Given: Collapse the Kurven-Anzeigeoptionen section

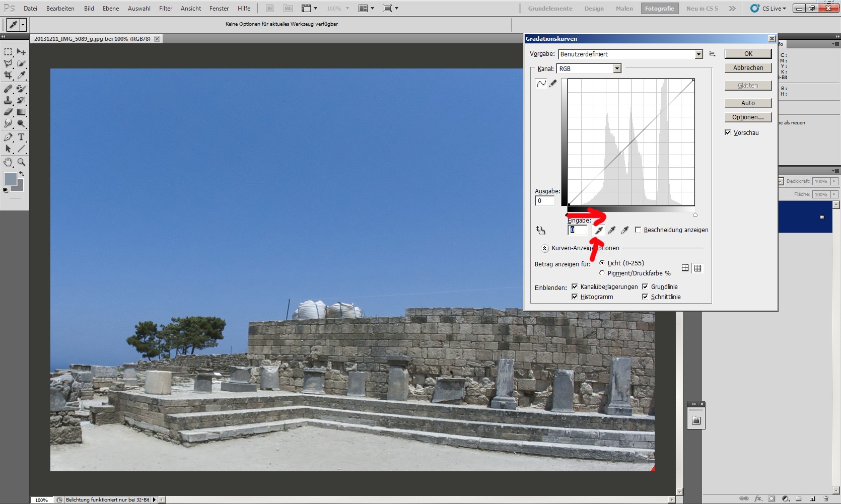Looking at the screenshot, I should 544,248.
